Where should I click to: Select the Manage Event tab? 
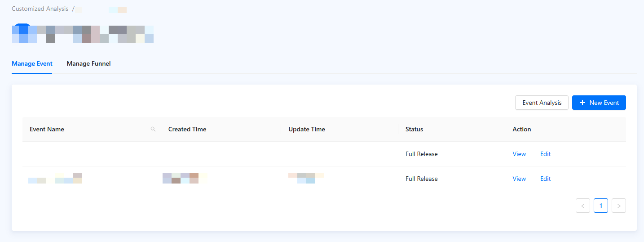pos(32,63)
